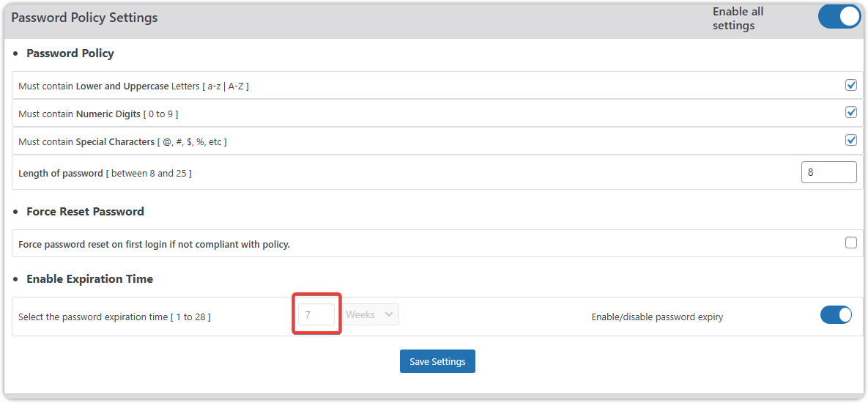Click 'Must contain Special Characters' label text
This screenshot has width=868, height=403.
[x=123, y=142]
